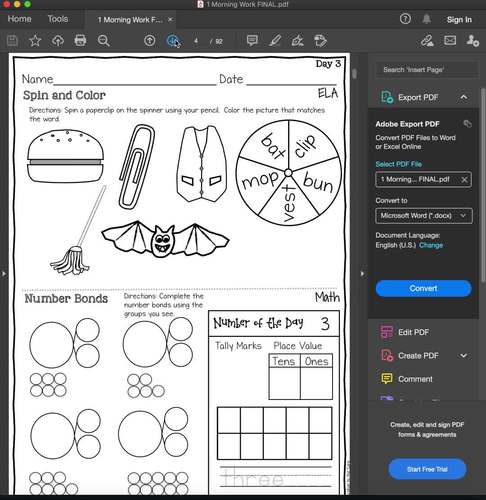Click the Save file icon
This screenshot has width=486, height=500.
pos(12,41)
